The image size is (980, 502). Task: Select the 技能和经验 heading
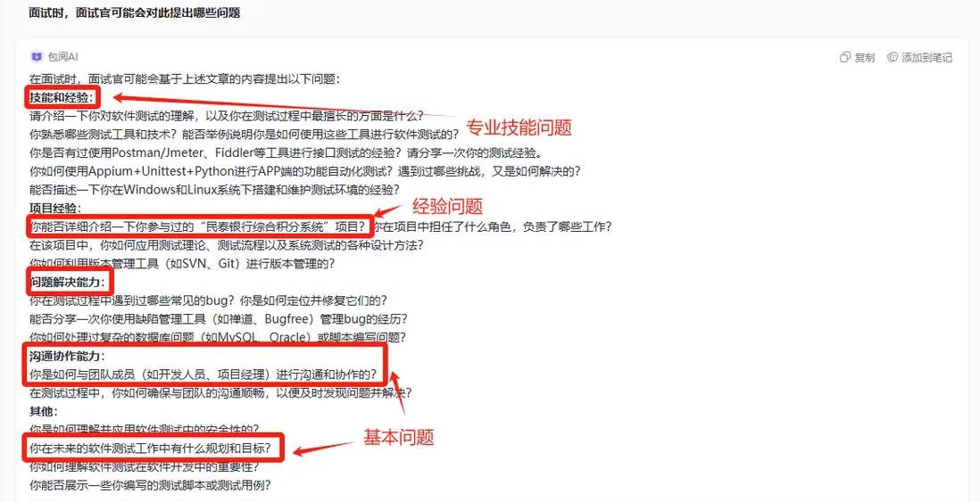61,97
